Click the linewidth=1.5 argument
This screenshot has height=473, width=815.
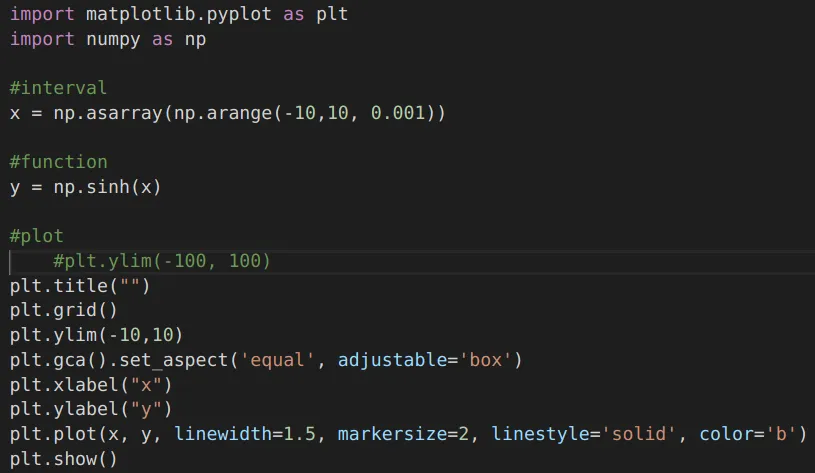coord(245,434)
